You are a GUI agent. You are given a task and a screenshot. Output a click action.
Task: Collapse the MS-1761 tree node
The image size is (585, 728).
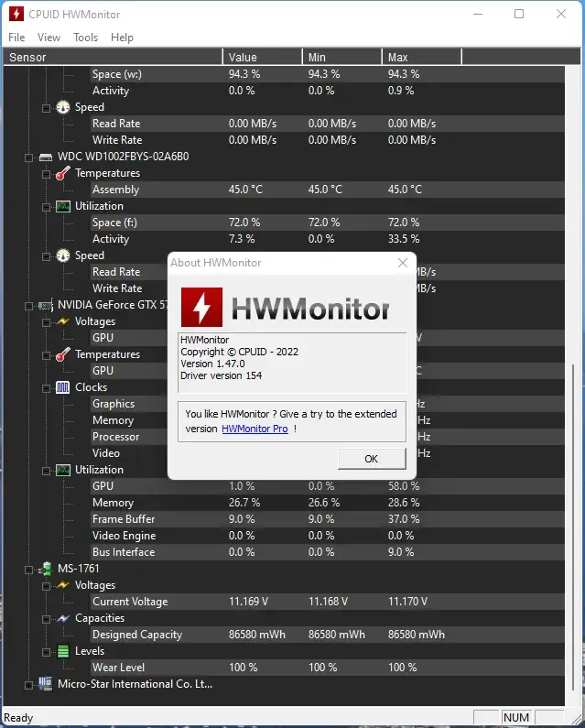pyautogui.click(x=28, y=570)
